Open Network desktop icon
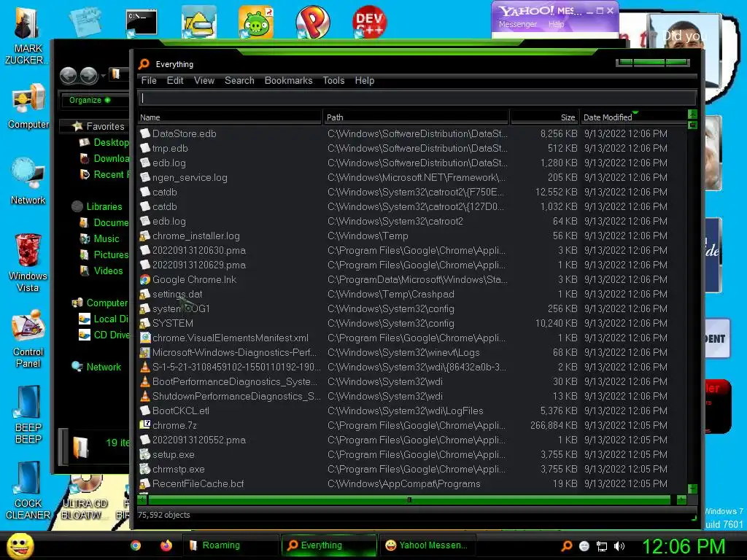This screenshot has height=560, width=747. click(28, 181)
